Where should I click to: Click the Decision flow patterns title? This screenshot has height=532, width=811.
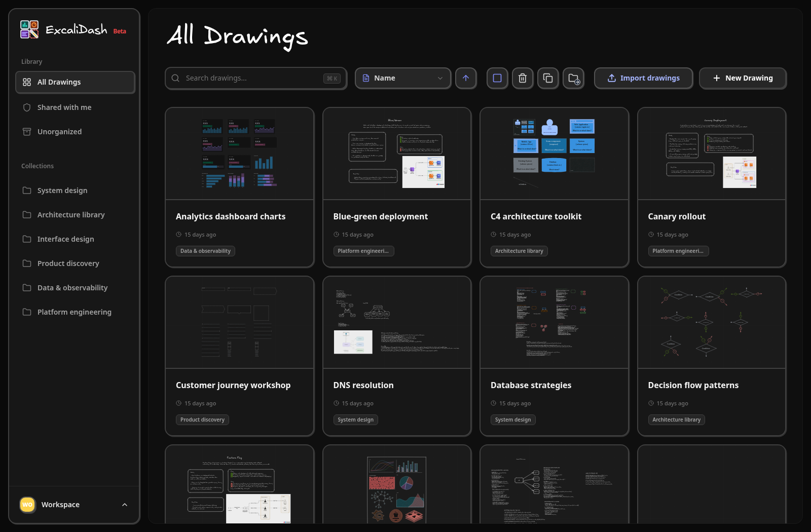point(693,385)
